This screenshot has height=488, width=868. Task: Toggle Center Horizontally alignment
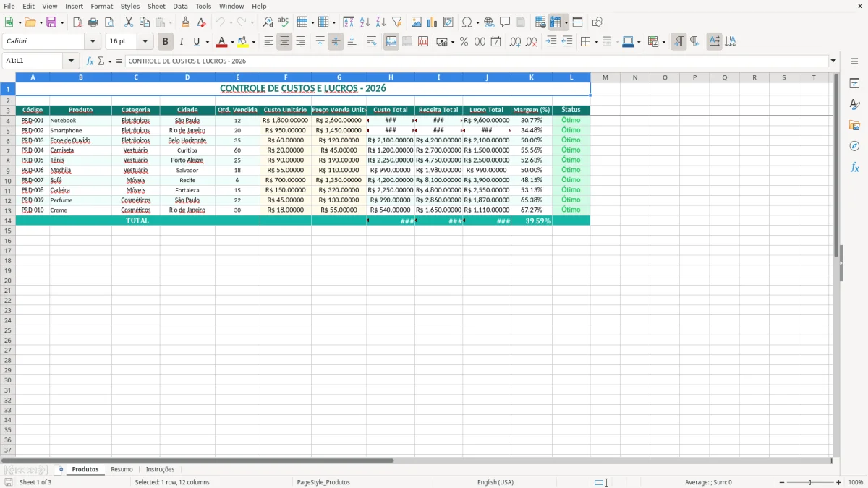[x=284, y=42]
